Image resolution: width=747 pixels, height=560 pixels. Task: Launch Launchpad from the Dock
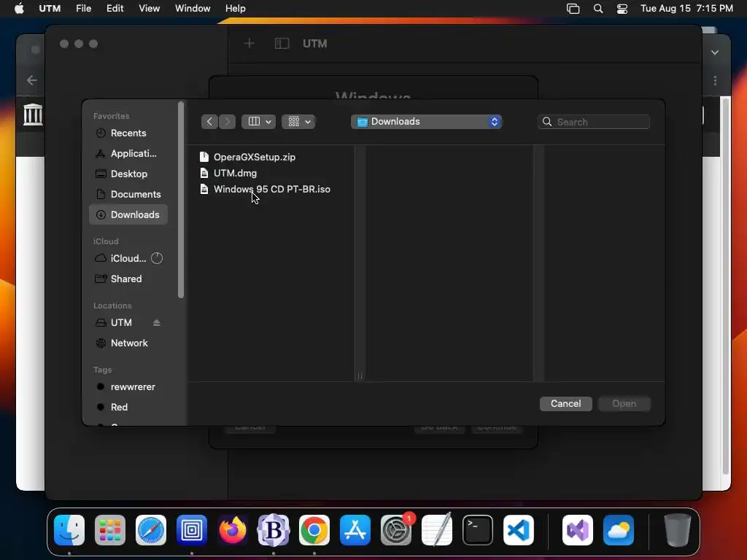pyautogui.click(x=110, y=530)
